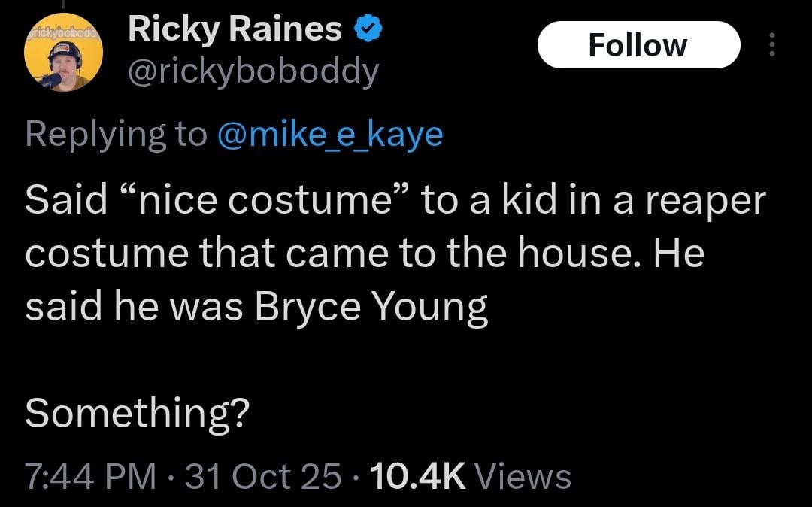Click the @rickyboboddy handle
This screenshot has height=507, width=812.
click(x=253, y=71)
